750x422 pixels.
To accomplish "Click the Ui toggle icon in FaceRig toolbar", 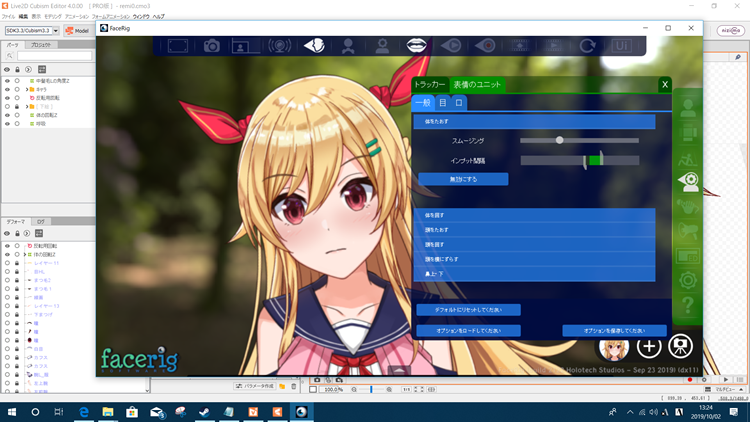I will [621, 46].
